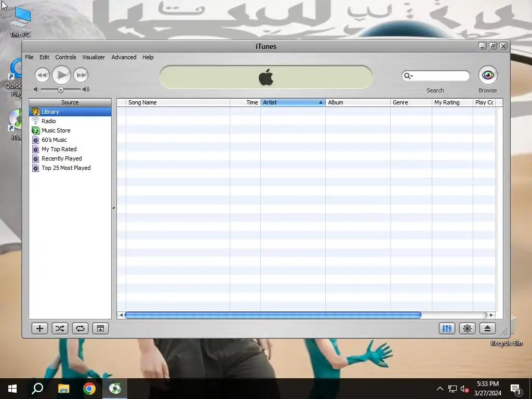Open the Help menu
The height and width of the screenshot is (399, 532).
click(x=148, y=57)
